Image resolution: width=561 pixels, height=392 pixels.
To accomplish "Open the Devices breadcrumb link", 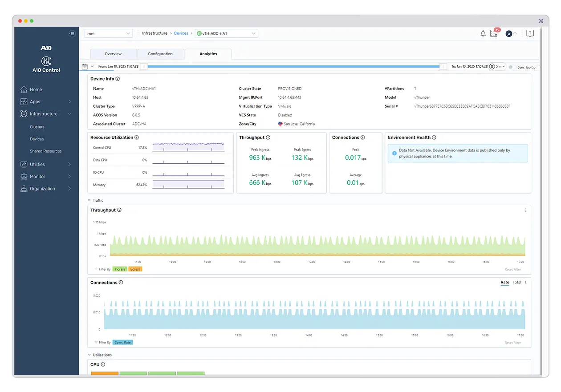I will tap(181, 33).
